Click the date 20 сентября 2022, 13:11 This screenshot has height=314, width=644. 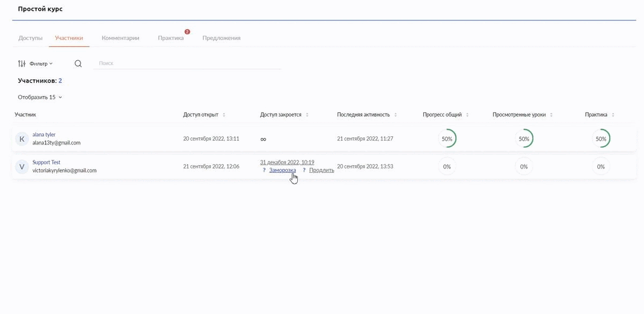pos(211,138)
